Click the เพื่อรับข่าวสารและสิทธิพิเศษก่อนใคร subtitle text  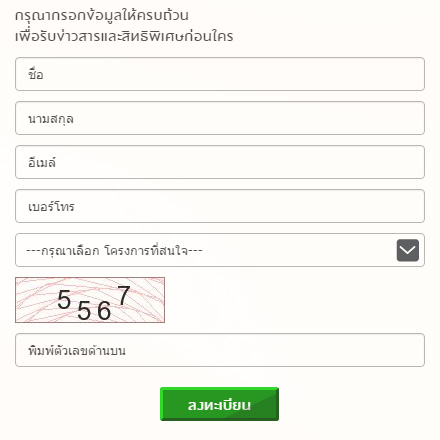point(124,36)
